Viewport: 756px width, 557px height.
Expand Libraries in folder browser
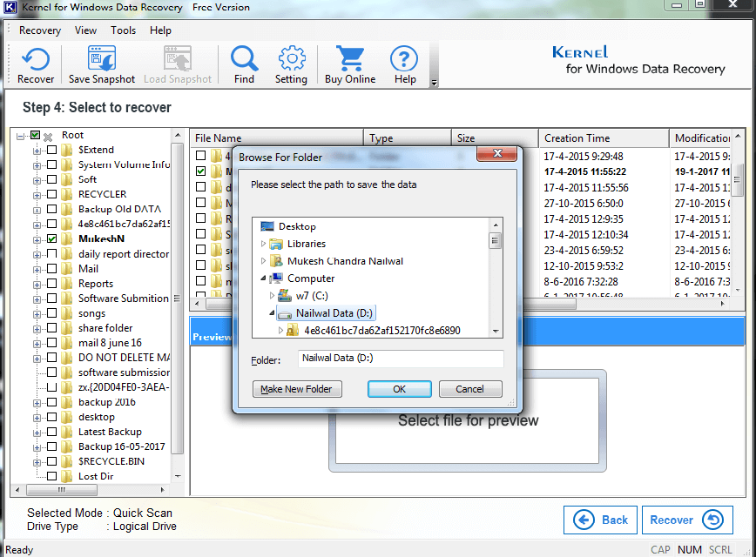(x=263, y=244)
